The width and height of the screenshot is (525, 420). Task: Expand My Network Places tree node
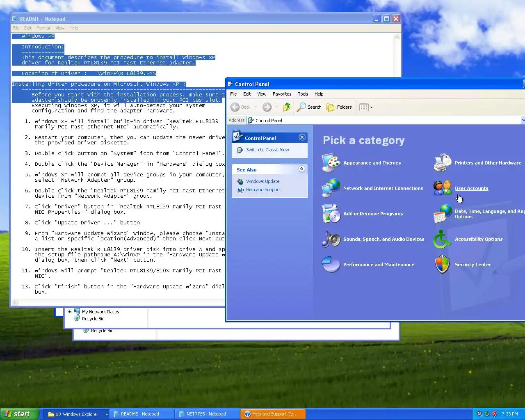point(69,312)
